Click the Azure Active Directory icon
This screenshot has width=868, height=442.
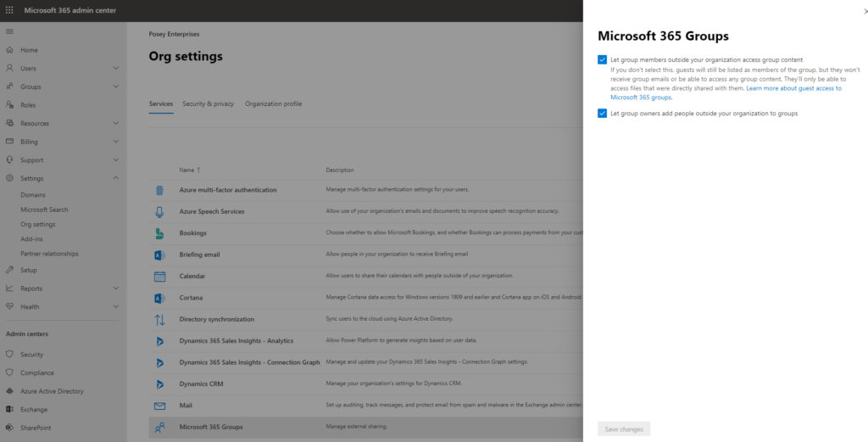[x=9, y=390]
